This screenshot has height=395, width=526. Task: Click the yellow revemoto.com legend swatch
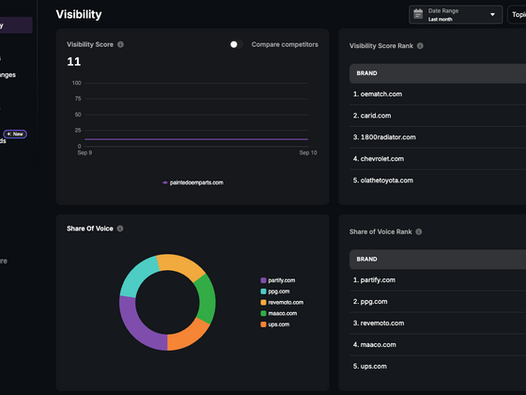coord(263,302)
